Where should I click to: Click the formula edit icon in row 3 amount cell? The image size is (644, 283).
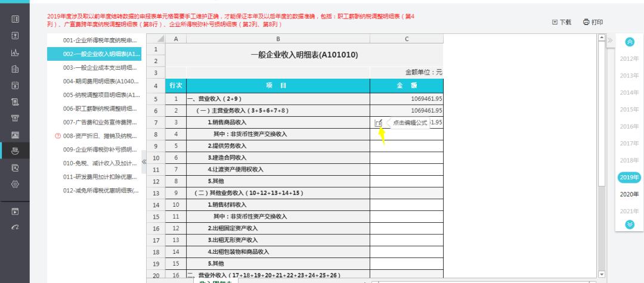(x=378, y=123)
